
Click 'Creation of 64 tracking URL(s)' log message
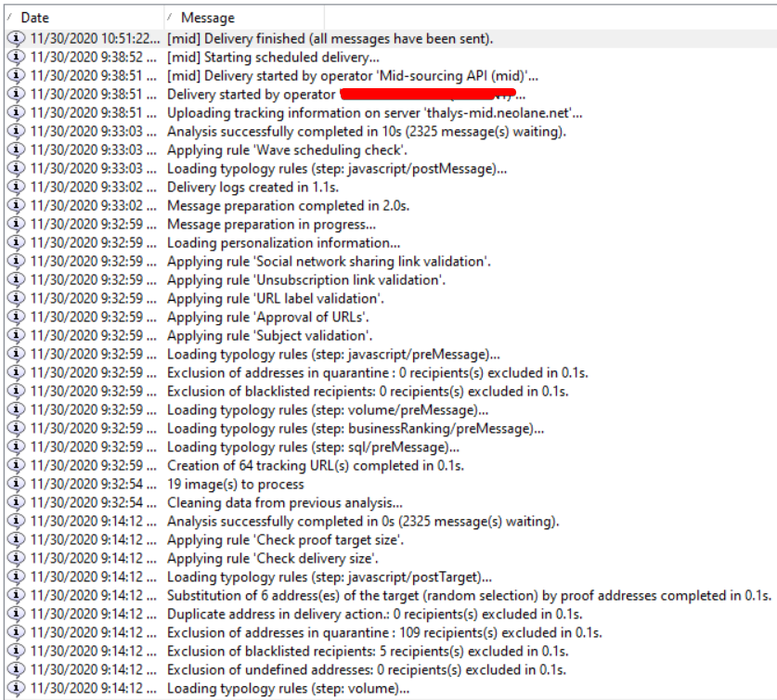tap(315, 465)
